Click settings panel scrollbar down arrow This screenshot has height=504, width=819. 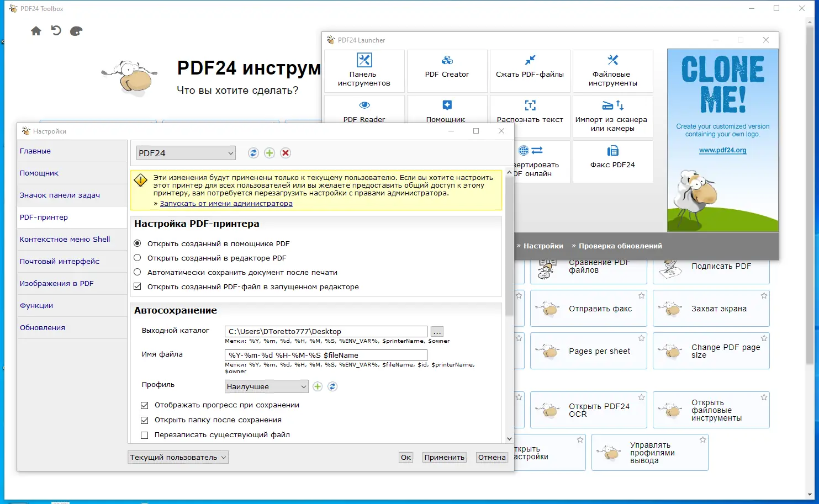tap(509, 439)
